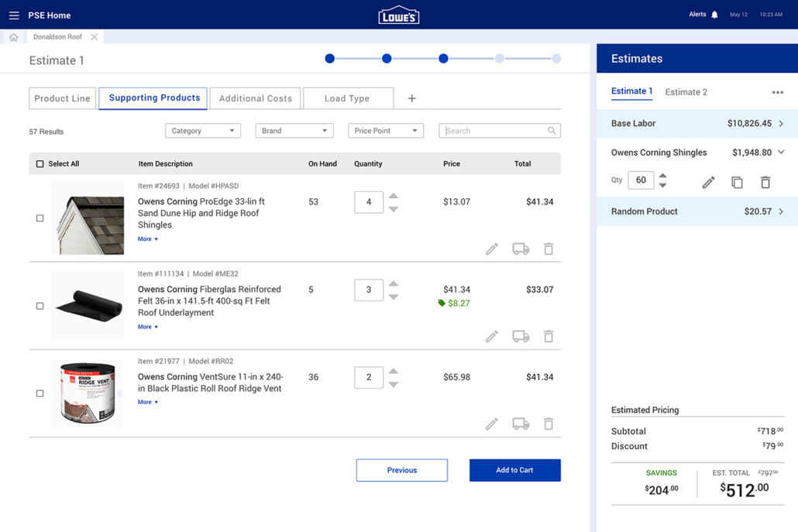The height and width of the screenshot is (532, 798).
Task: Duplicate Owens Corning Shingles estimate line
Action: coord(737,182)
